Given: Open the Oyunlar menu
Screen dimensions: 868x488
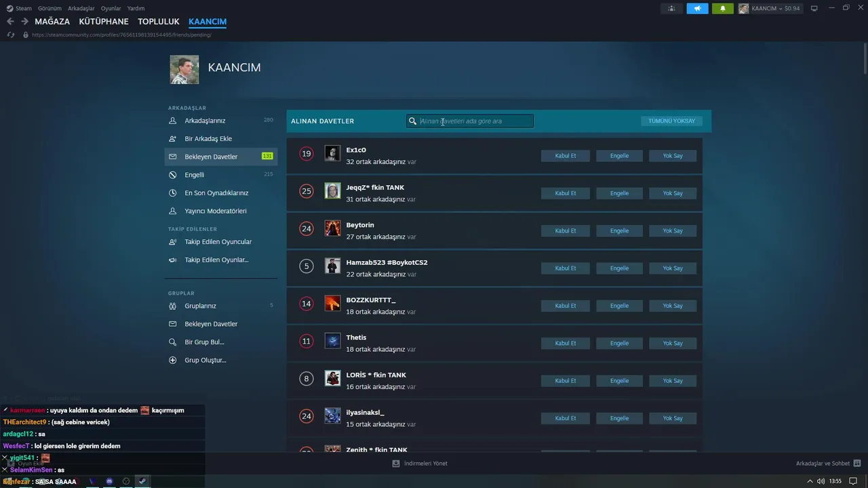Looking at the screenshot, I should 111,8.
